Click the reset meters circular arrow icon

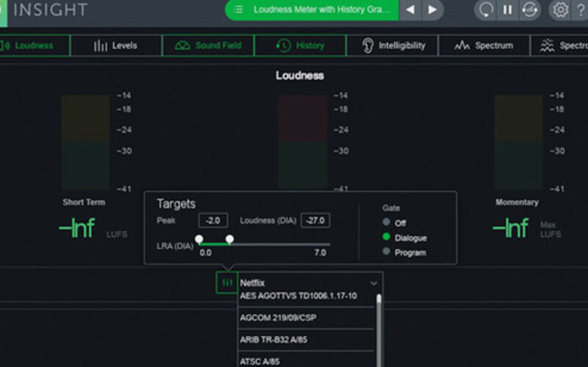(x=486, y=10)
